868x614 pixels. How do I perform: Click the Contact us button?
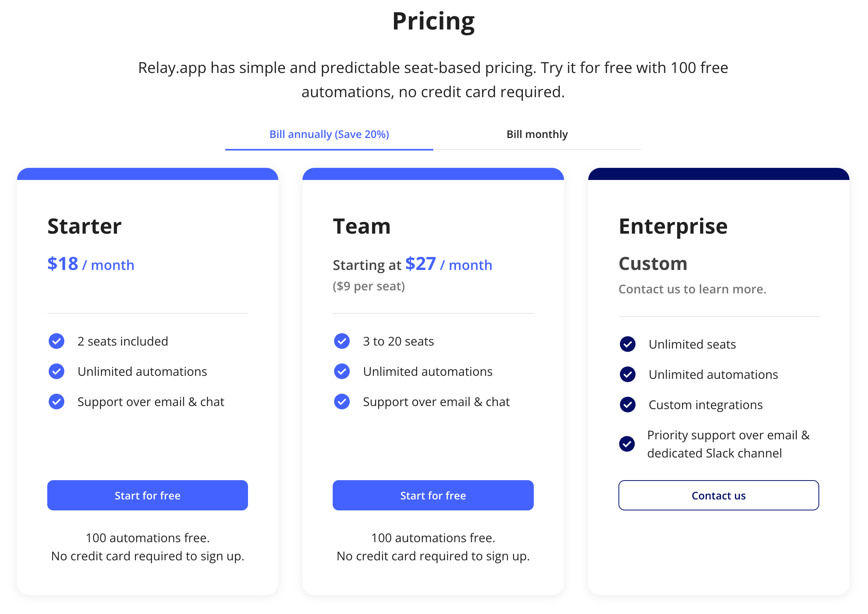point(718,495)
